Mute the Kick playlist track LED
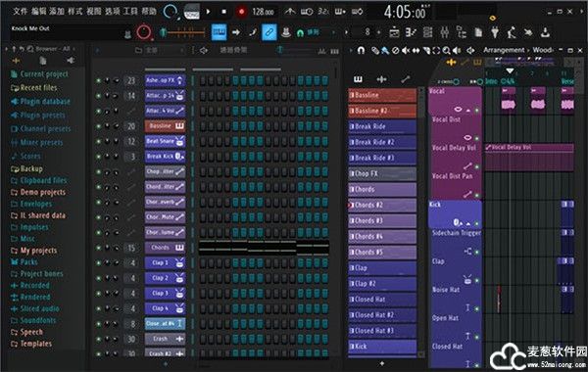Image resolution: width=588 pixels, height=372 pixels. [x=477, y=223]
